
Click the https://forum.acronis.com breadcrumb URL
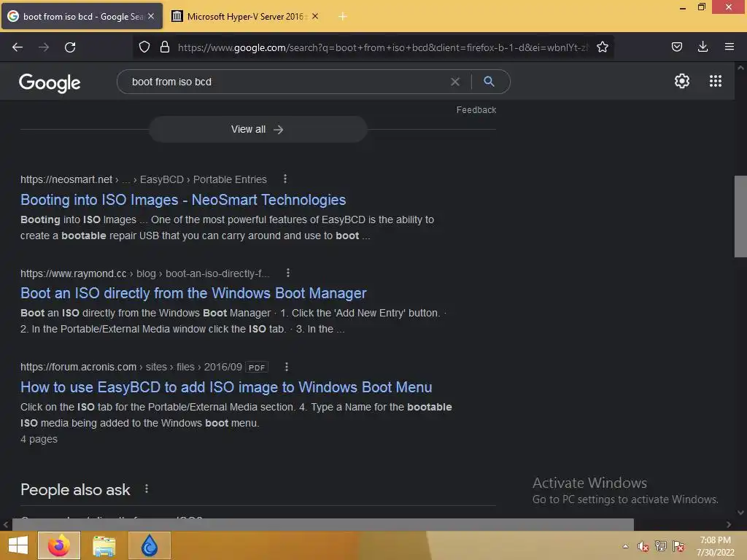point(78,367)
